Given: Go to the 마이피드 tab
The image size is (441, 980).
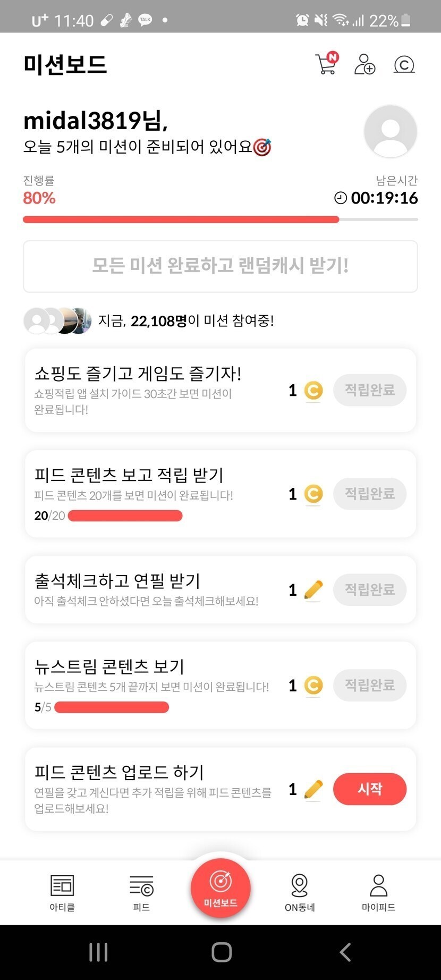Looking at the screenshot, I should click(x=378, y=892).
